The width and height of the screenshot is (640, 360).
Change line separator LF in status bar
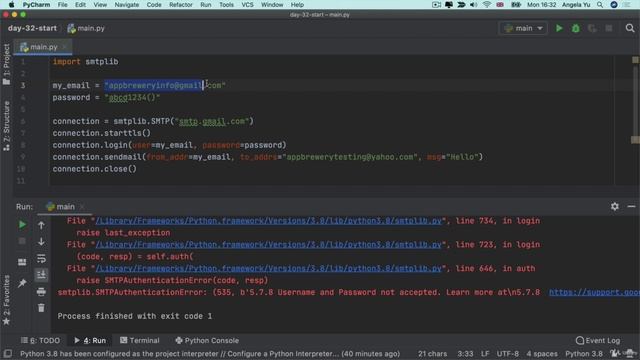pos(485,354)
